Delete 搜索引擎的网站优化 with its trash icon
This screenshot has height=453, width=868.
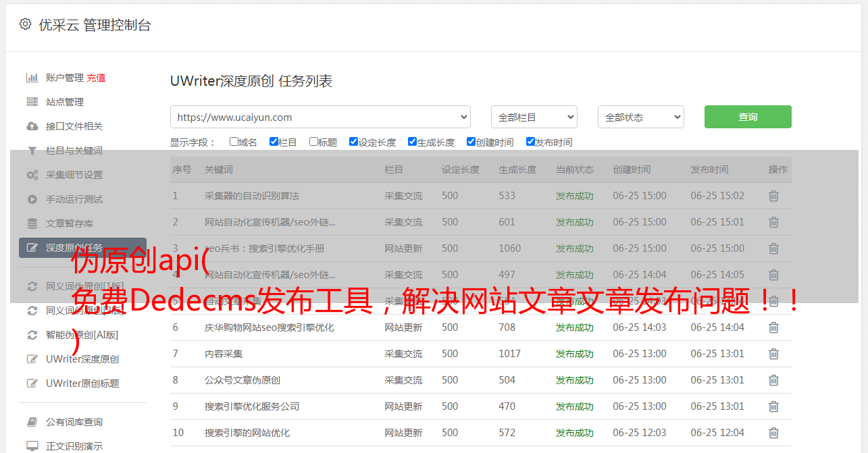coord(773,433)
